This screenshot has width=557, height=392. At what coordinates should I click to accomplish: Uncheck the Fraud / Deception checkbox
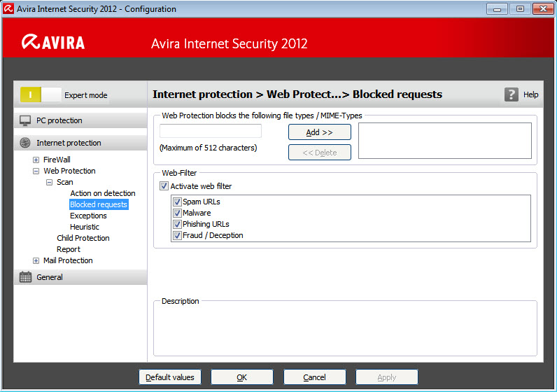pyautogui.click(x=177, y=235)
